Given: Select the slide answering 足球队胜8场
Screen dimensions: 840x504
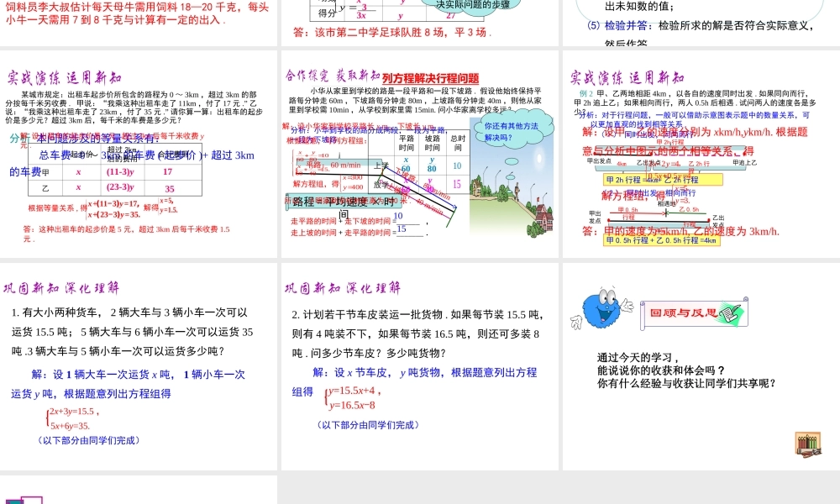Looking at the screenshot, I should click(419, 23).
